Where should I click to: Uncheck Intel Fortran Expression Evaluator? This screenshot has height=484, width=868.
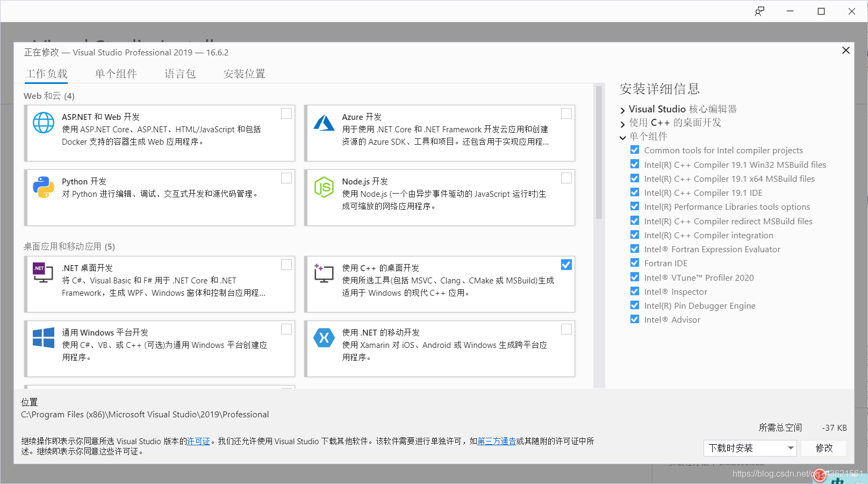(635, 248)
